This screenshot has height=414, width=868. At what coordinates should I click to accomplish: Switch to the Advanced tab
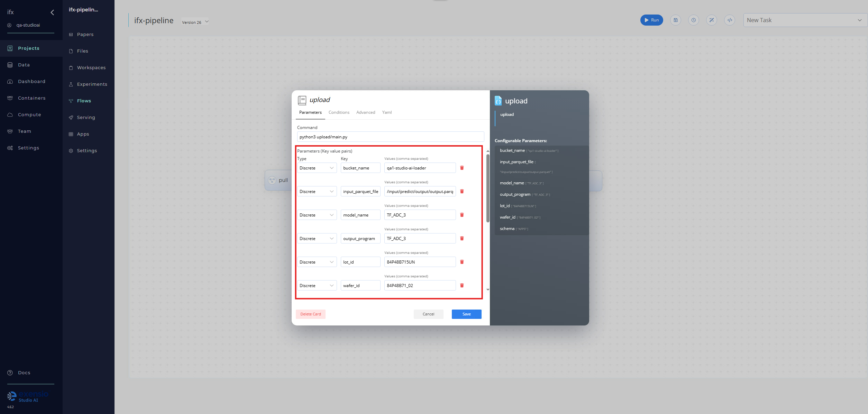365,112
